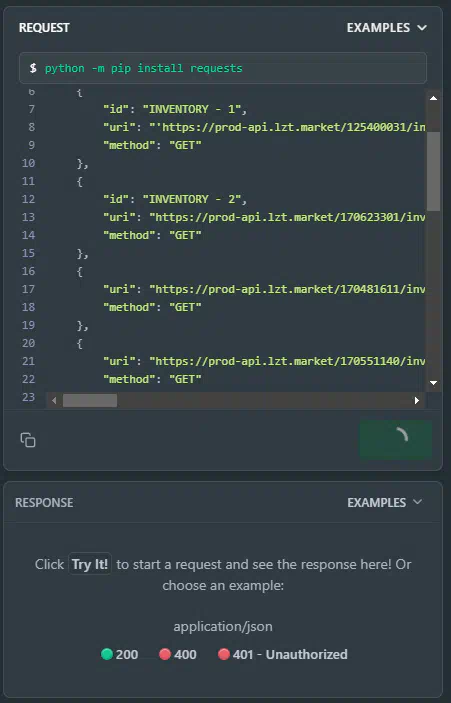
Task: Click the code editor scroll down arrow
Action: coord(434,382)
